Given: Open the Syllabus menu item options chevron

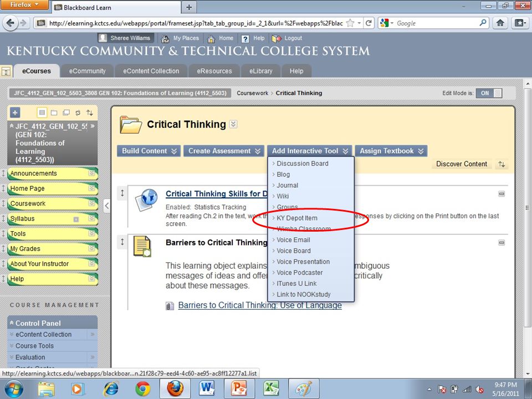Looking at the screenshot, I should (91, 218).
